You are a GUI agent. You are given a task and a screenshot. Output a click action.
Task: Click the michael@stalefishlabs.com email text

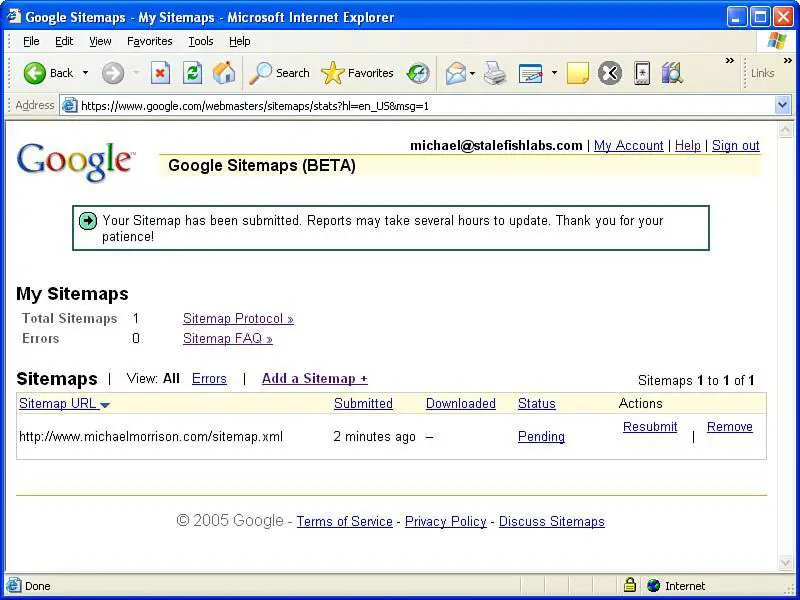[x=496, y=145]
